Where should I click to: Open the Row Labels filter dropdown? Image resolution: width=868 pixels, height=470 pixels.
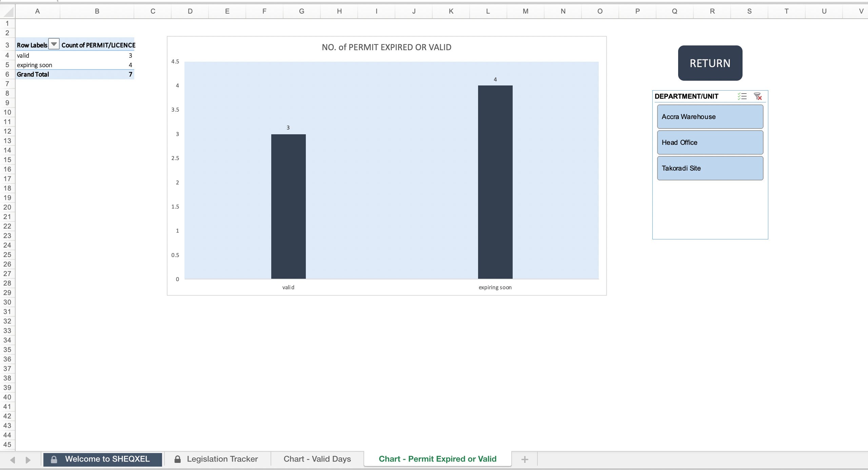pos(54,44)
